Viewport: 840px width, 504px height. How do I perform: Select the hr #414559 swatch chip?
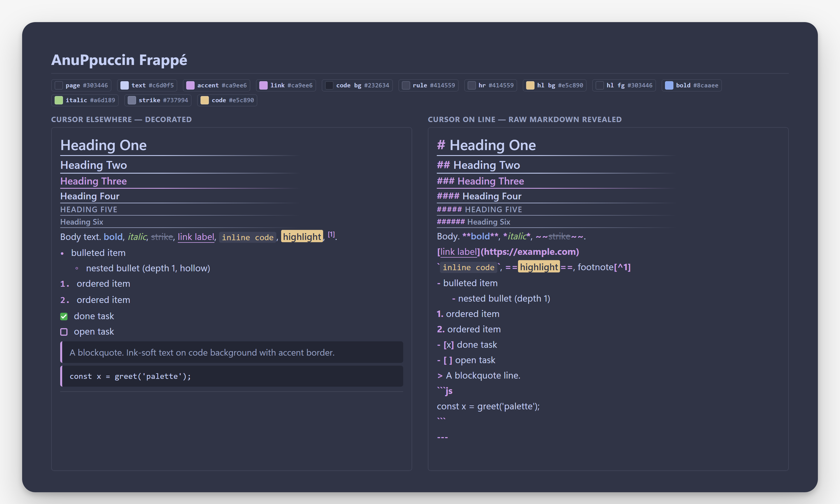point(491,85)
